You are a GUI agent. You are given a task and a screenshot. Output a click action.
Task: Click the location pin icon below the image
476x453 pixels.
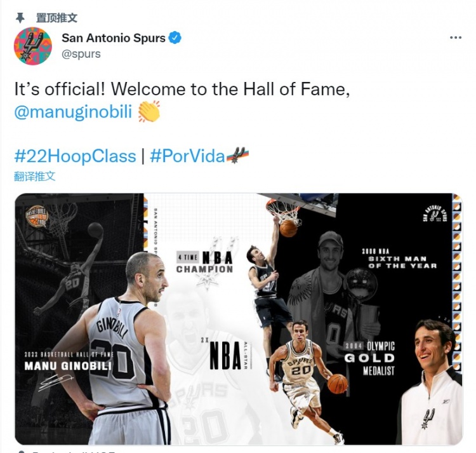[21, 452]
